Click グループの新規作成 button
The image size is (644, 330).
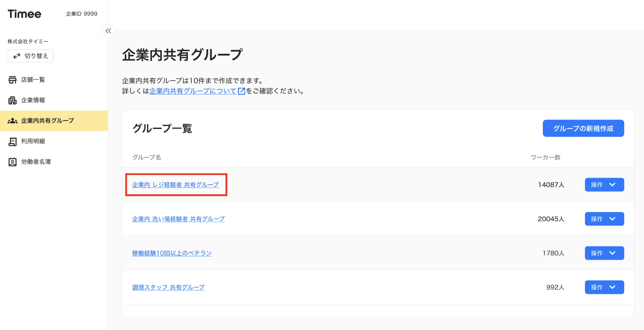(x=583, y=128)
